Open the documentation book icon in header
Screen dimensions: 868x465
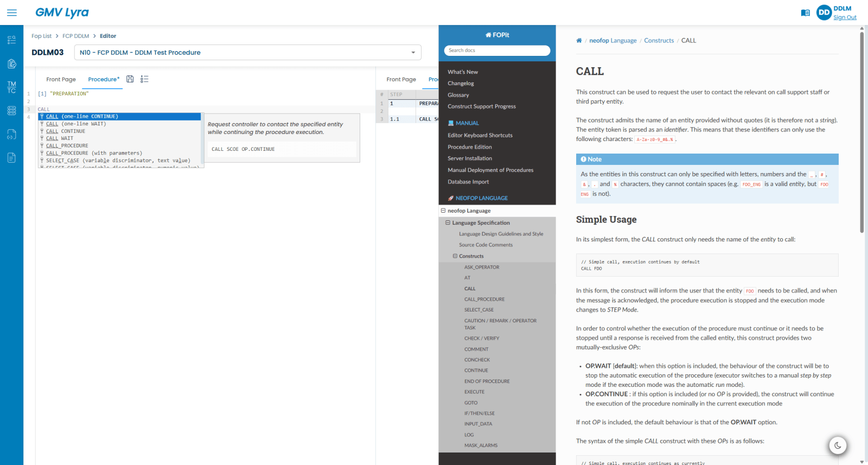click(x=805, y=13)
